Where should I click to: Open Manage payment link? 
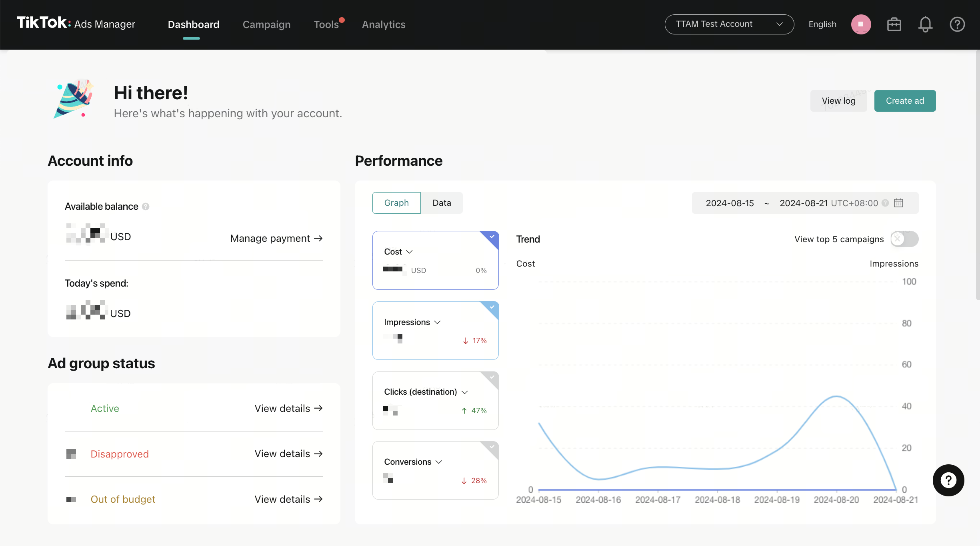point(276,239)
